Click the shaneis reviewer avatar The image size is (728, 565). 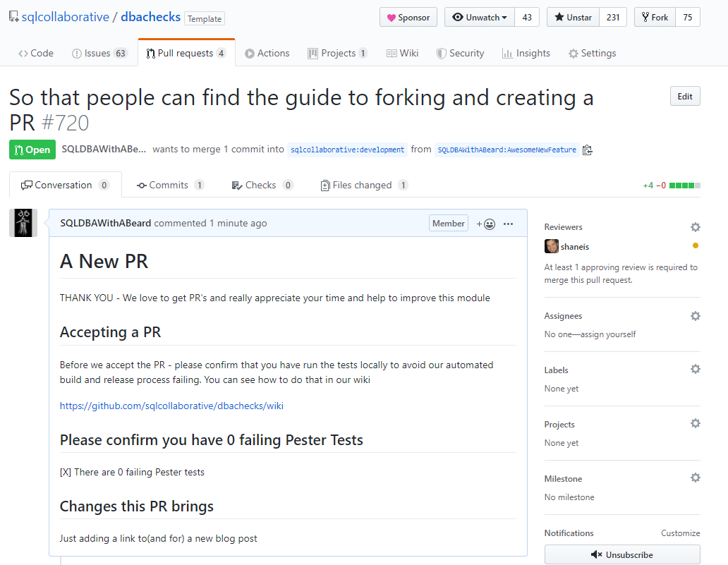[x=552, y=246]
